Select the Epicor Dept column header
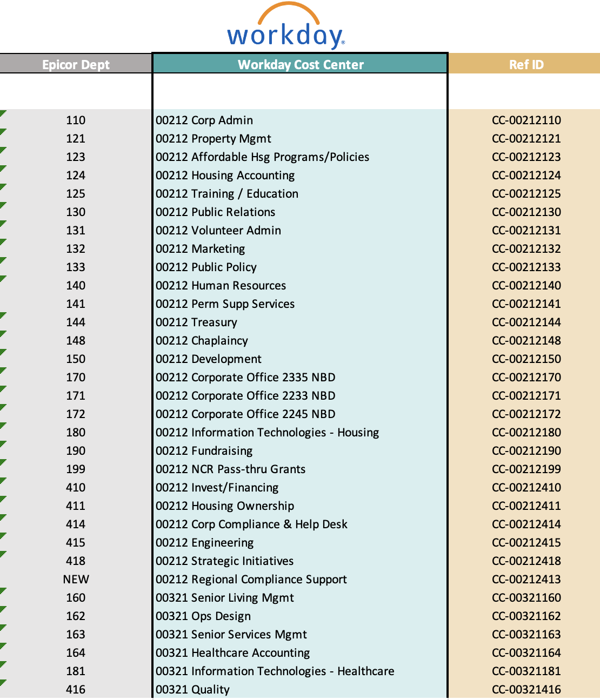600x700 pixels. (76, 64)
